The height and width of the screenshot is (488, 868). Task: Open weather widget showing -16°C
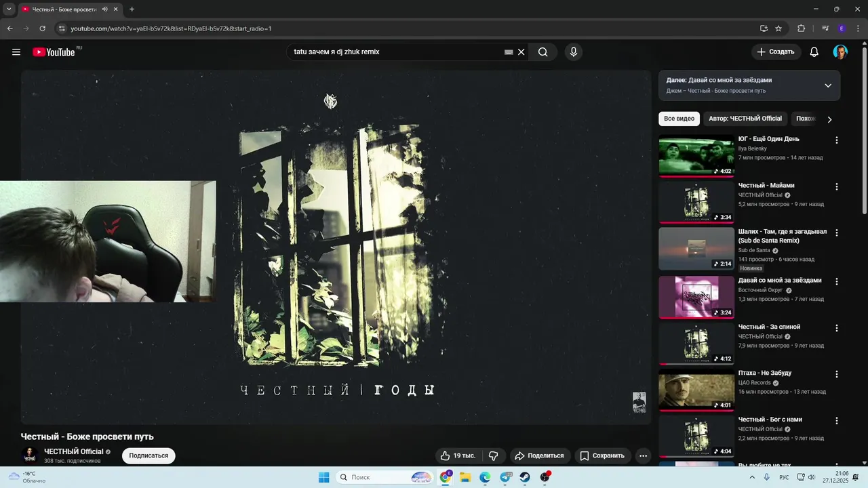pos(27,477)
